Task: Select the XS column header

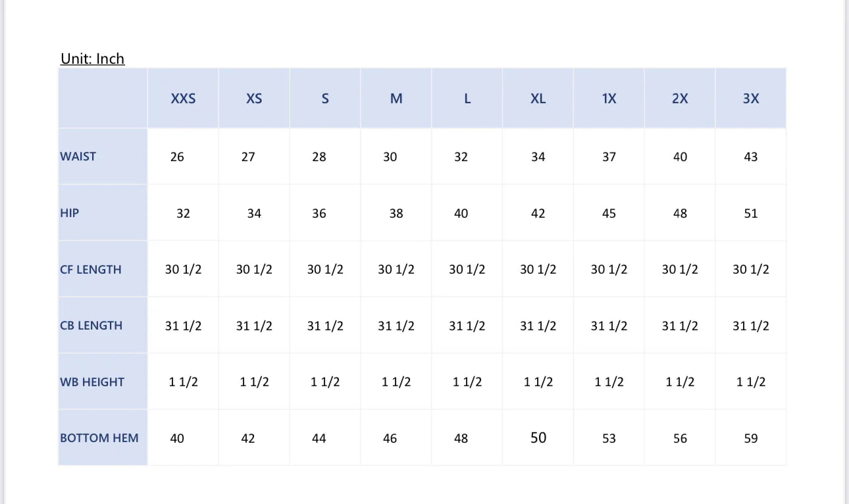Action: coord(254,98)
